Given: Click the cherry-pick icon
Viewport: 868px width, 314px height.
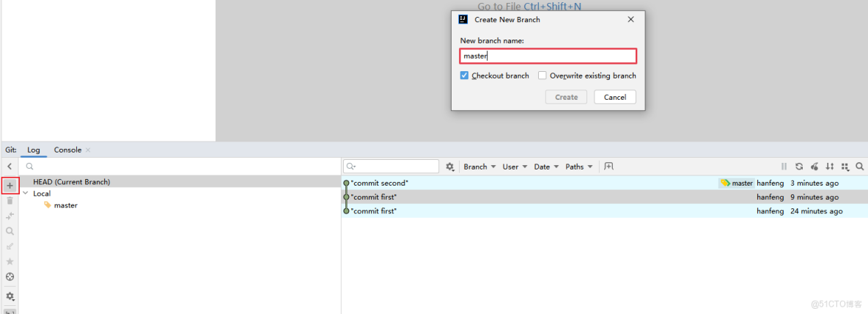Looking at the screenshot, I should pos(814,166).
